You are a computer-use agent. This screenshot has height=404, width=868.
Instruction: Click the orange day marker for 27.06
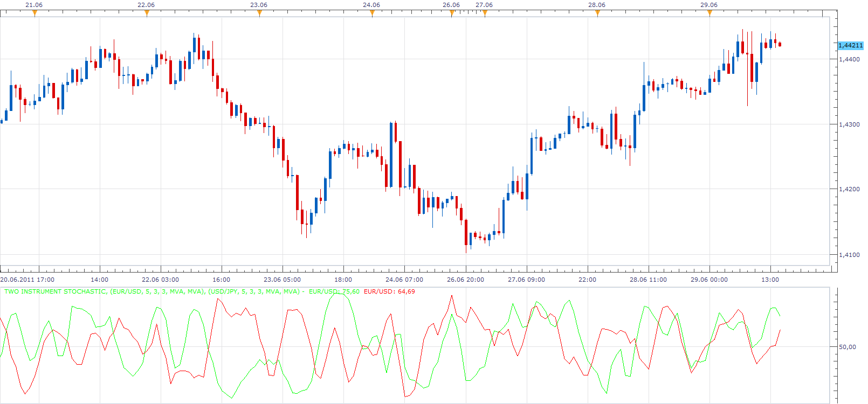[x=485, y=13]
